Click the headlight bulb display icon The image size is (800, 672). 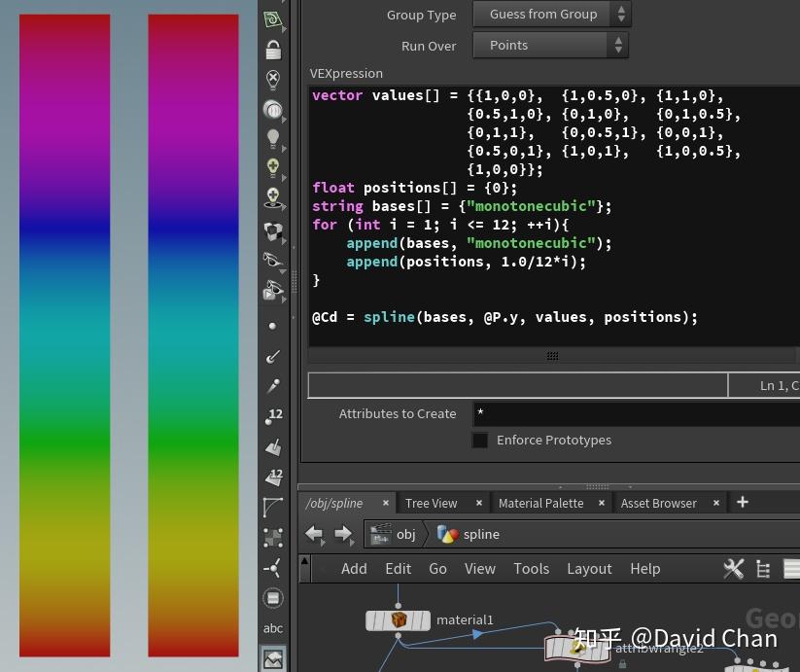tap(273, 139)
